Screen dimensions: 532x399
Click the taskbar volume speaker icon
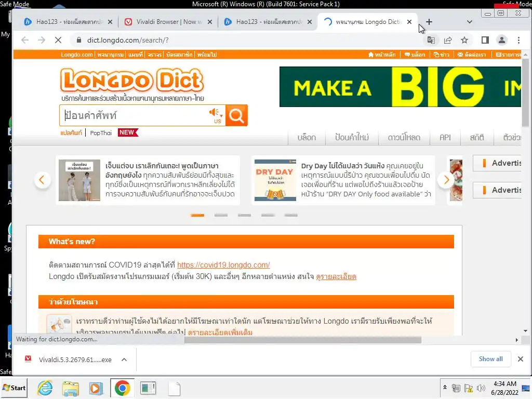(x=481, y=388)
